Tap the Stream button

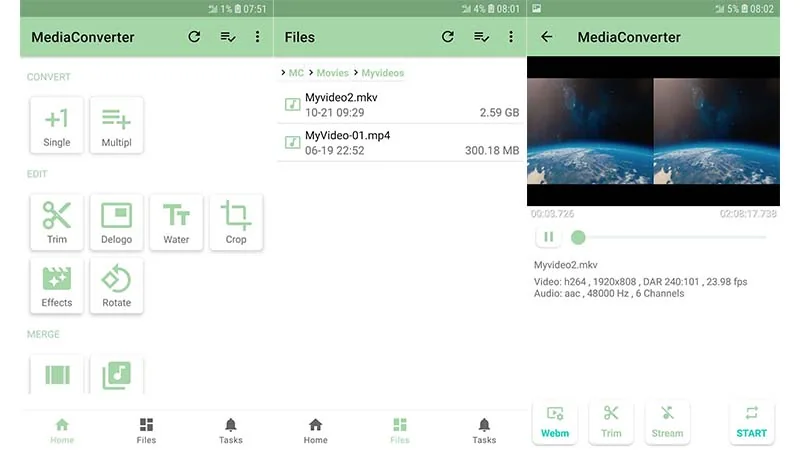tap(667, 422)
